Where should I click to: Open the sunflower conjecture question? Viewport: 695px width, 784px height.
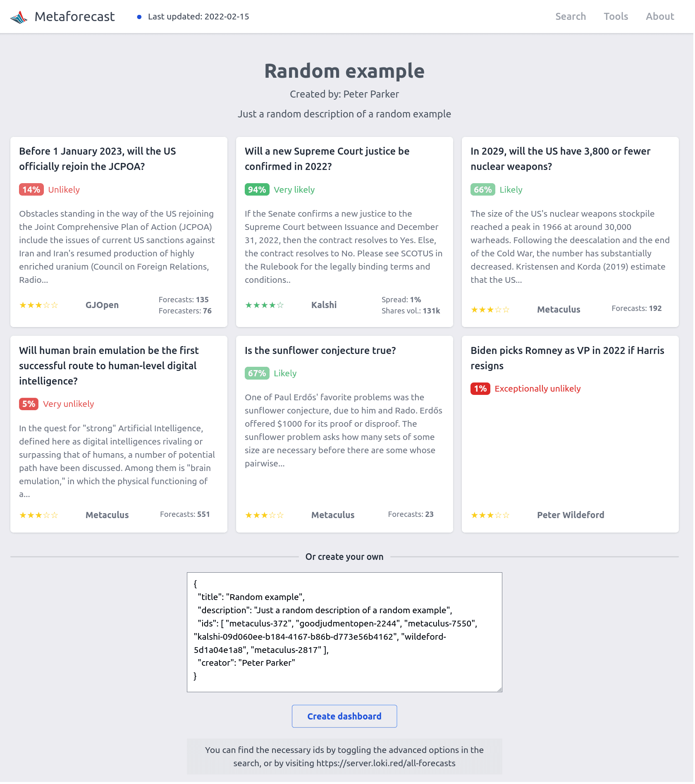pyautogui.click(x=320, y=351)
